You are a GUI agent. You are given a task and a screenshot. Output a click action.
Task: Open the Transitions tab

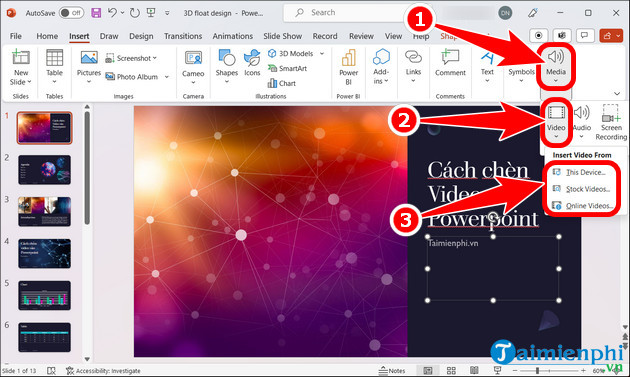(183, 36)
